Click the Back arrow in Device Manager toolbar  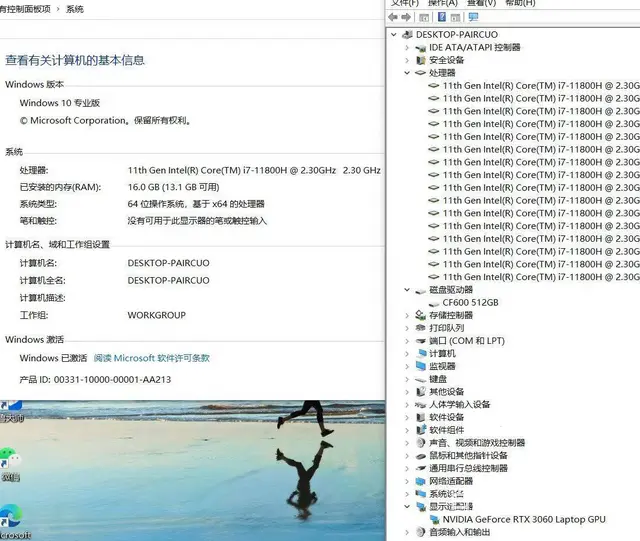[393, 17]
